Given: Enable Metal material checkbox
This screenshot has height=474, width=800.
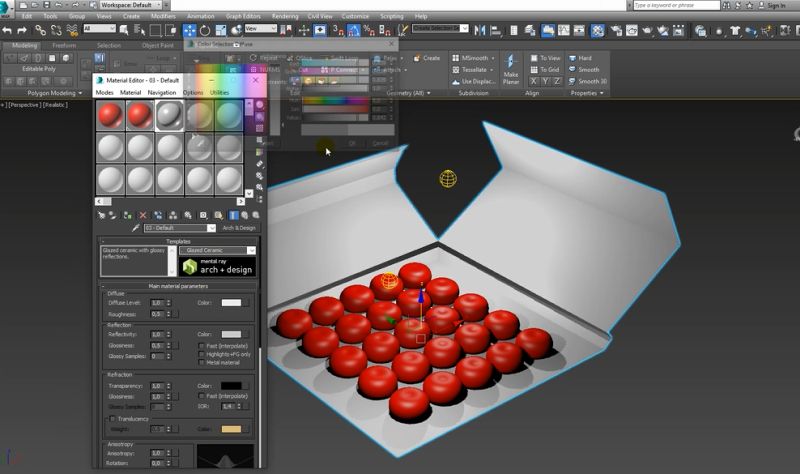Looking at the screenshot, I should coord(201,362).
